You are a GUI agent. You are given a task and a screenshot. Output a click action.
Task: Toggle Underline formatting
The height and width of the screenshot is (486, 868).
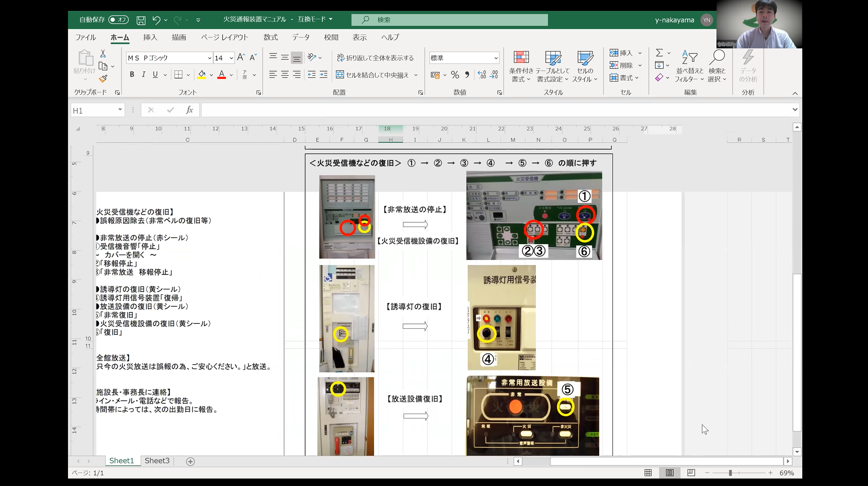[155, 75]
